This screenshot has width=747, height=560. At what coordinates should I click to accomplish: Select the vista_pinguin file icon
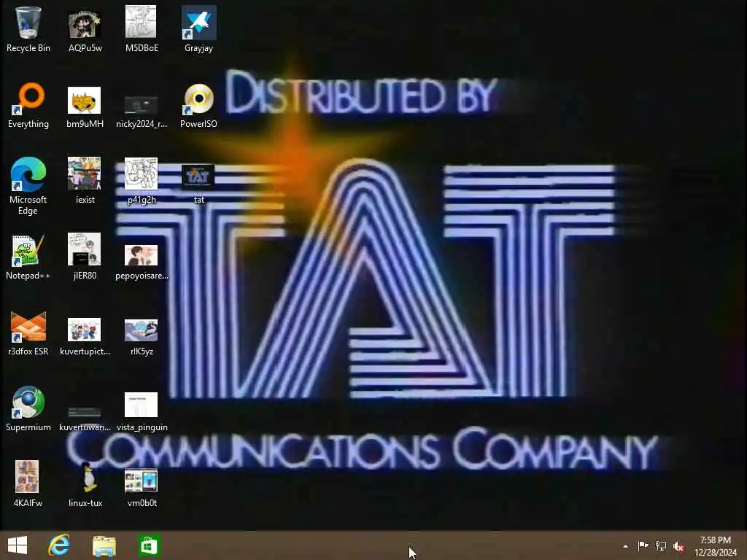tap(142, 412)
